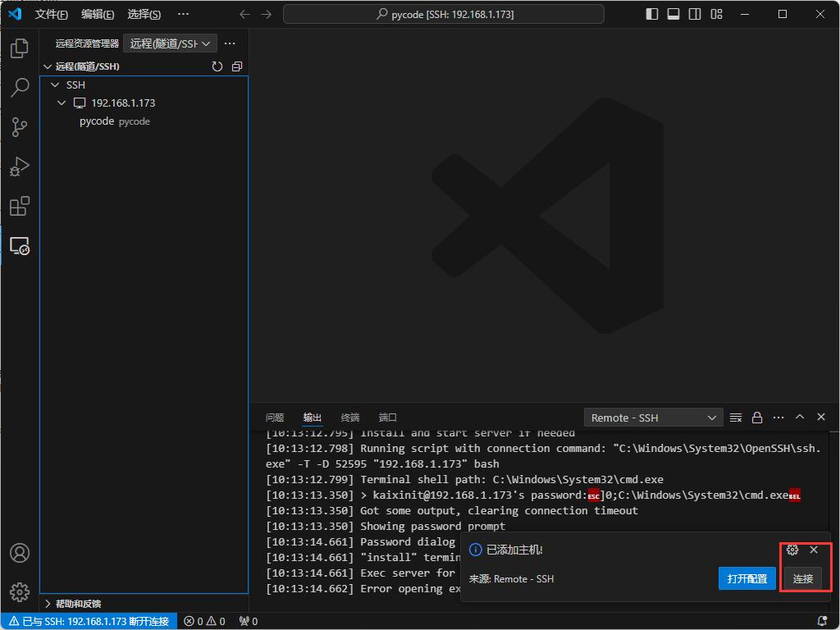
Task: Click the 打开配置 button in notification
Action: point(746,578)
